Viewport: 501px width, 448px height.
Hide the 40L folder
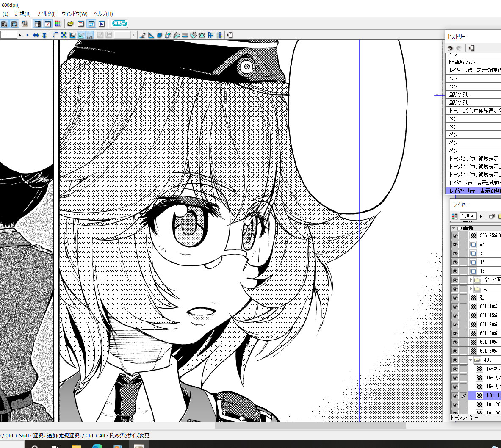tap(455, 360)
